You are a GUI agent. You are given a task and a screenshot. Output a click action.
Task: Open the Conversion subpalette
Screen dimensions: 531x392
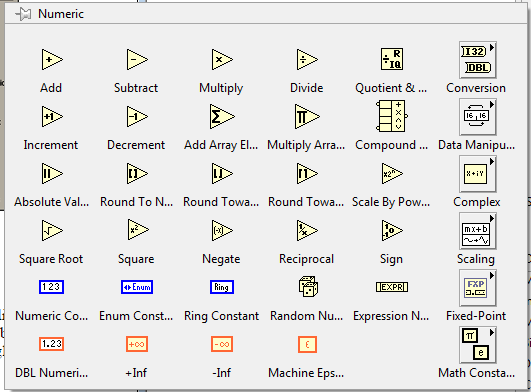point(477,60)
